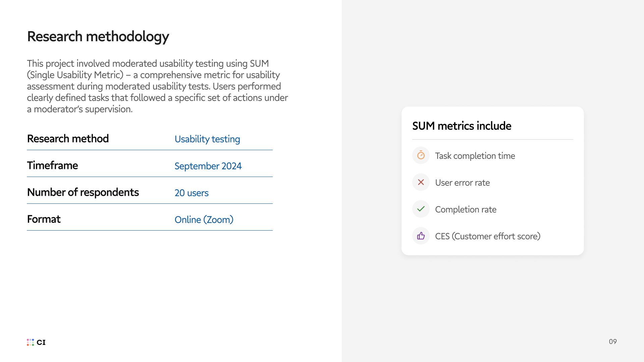Screen dimensions: 644x362
Task: Click the Research methodology heading
Action: click(98, 37)
